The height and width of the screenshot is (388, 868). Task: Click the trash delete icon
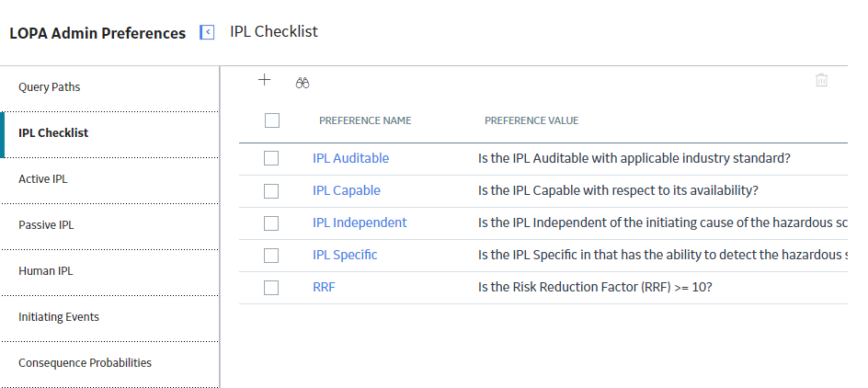pos(821,80)
